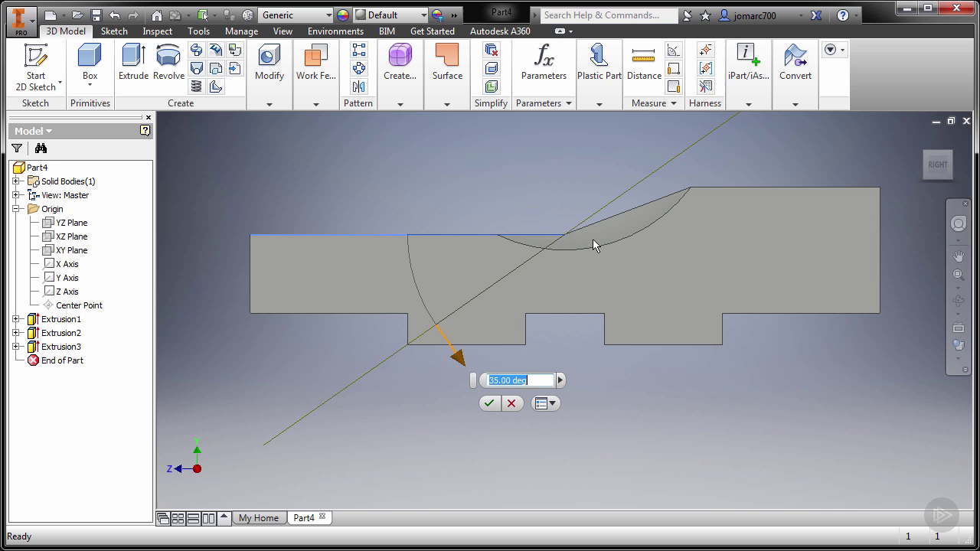980x551 pixels.
Task: Expand Solid Bodies(1) node
Action: [16, 181]
